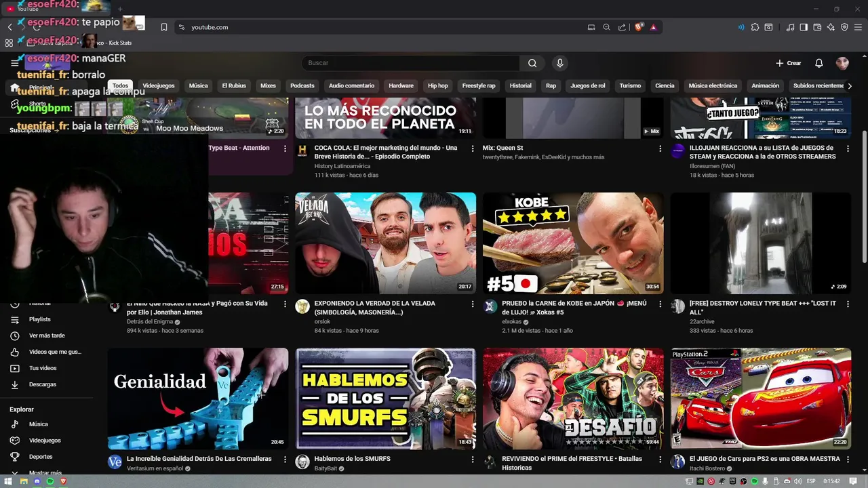Toggle the Brave sidebar panel
Screen dimensions: 868x488
[x=804, y=27]
